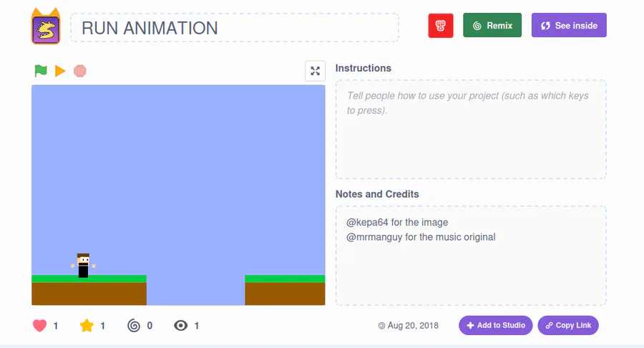Click the orange play arrow icon
This screenshot has height=348, width=644.
point(60,71)
